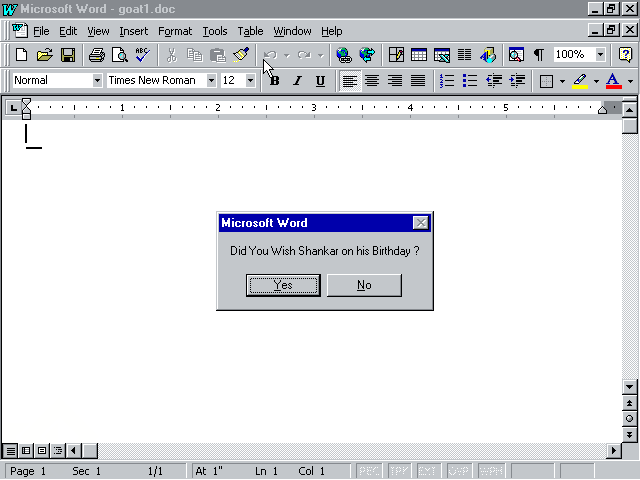Answer Yes in the dialog

283,285
